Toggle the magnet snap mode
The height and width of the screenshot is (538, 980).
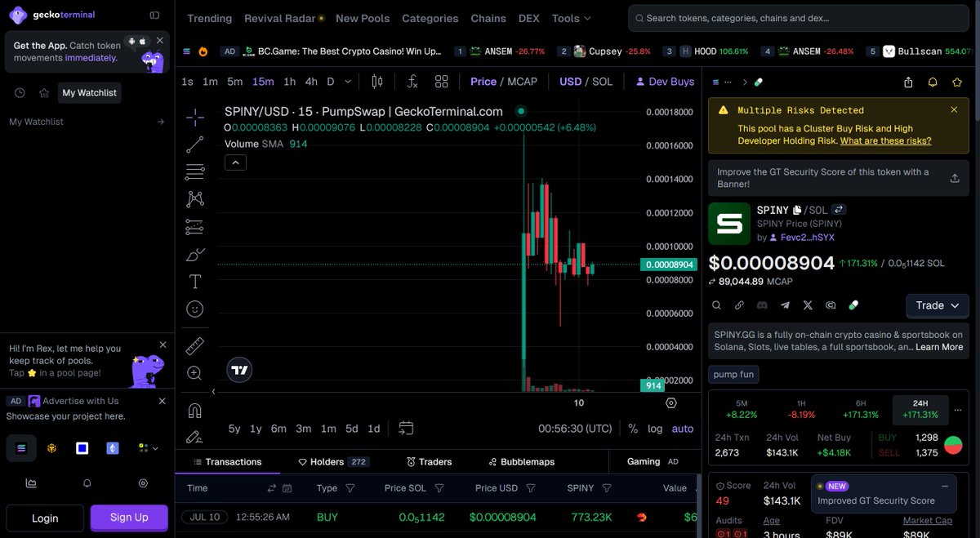[194, 410]
